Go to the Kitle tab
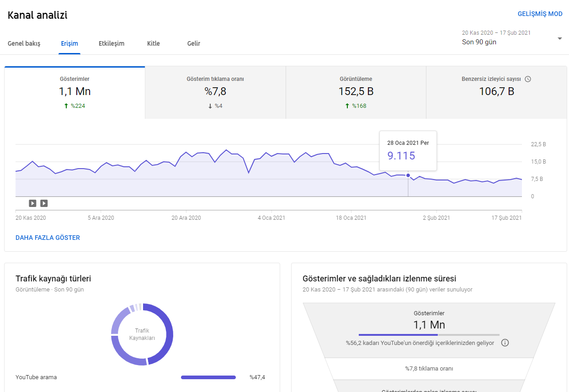The image size is (569, 392). (154, 43)
